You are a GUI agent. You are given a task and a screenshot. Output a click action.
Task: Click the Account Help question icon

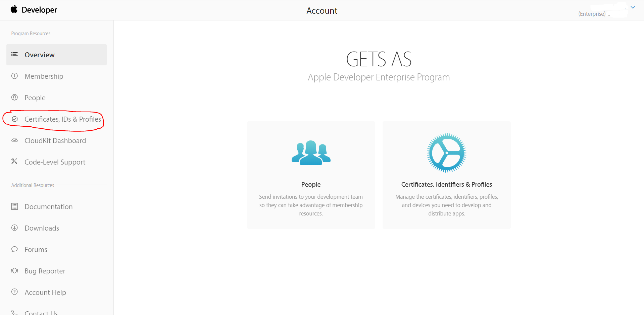tap(14, 292)
